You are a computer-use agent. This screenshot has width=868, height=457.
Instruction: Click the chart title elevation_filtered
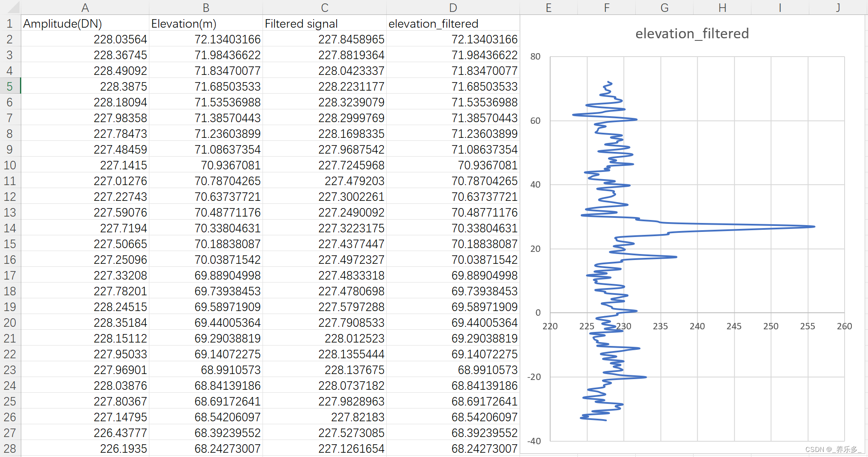click(692, 34)
